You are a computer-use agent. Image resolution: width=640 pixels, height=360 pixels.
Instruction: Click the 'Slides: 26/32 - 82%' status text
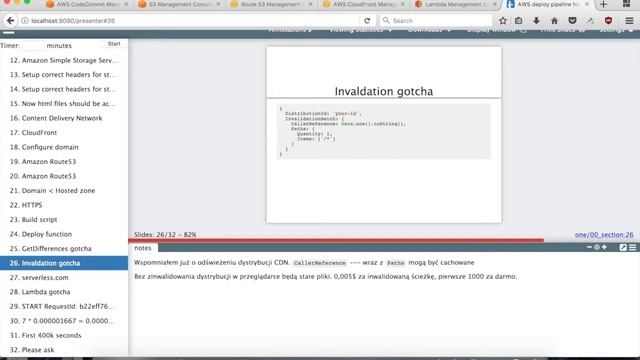tap(165, 235)
